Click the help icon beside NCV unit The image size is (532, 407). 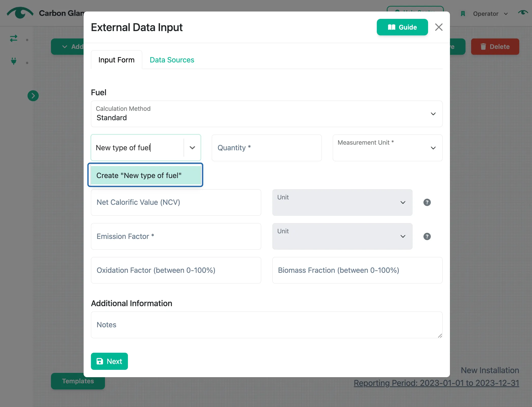427,202
